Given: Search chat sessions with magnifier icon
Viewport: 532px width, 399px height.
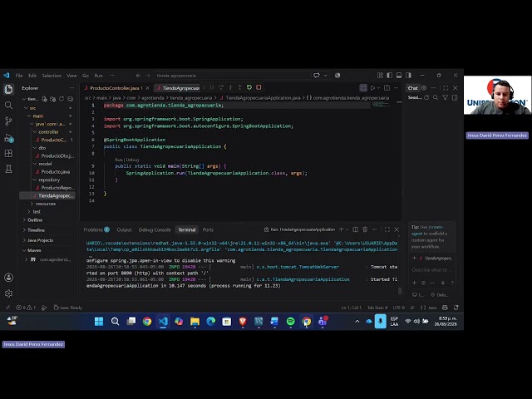Looking at the screenshot, I should point(436,98).
